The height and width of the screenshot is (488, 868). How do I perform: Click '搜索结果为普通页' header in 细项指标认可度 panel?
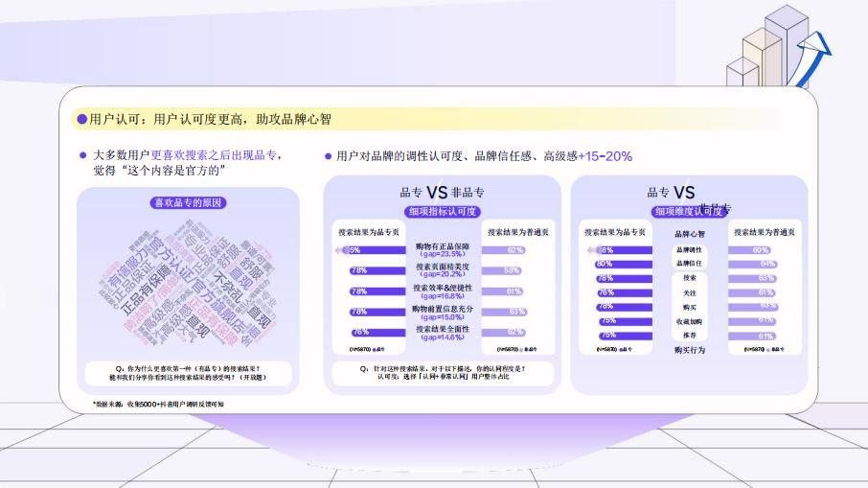[x=518, y=232]
